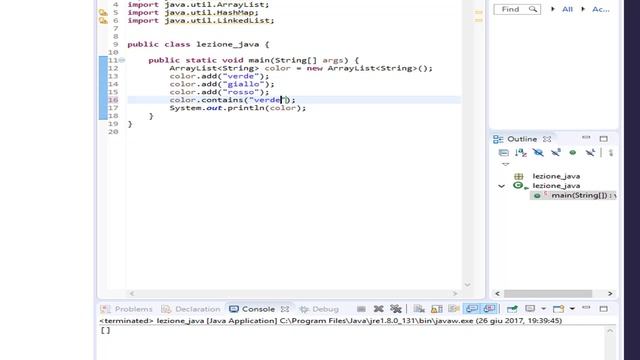
Task: Click the Remove Launch single-X console icon
Action: click(378, 309)
